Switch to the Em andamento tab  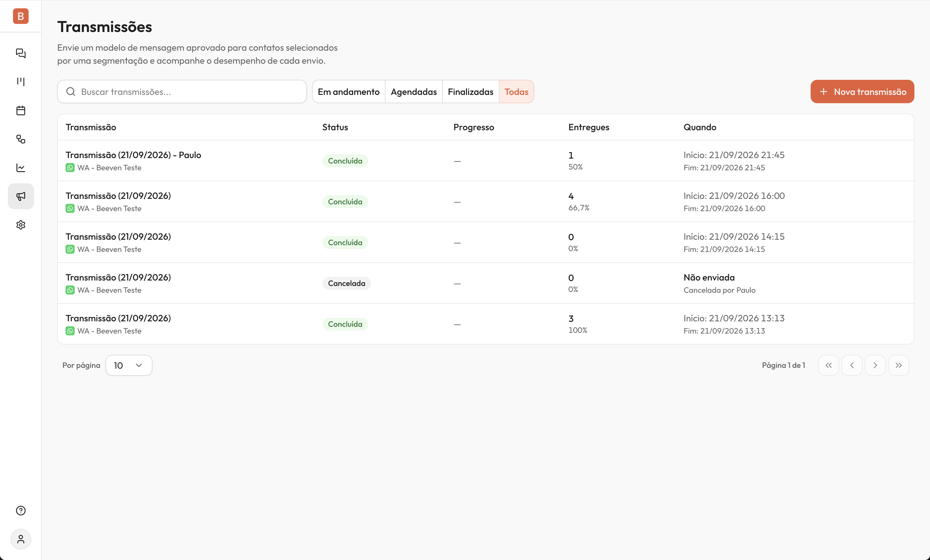[x=348, y=92]
